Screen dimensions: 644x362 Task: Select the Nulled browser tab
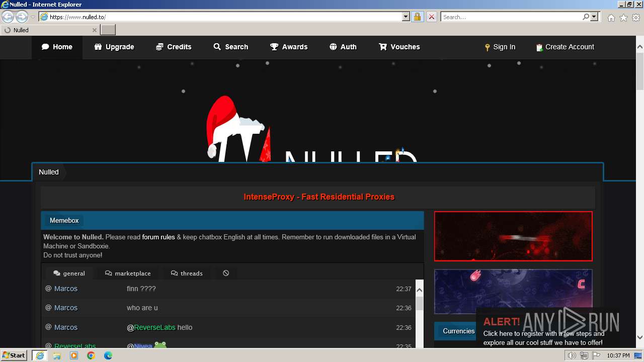click(50, 30)
